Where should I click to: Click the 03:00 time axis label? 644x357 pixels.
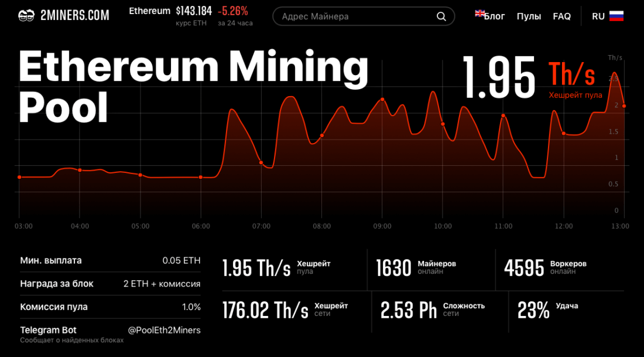[23, 226]
